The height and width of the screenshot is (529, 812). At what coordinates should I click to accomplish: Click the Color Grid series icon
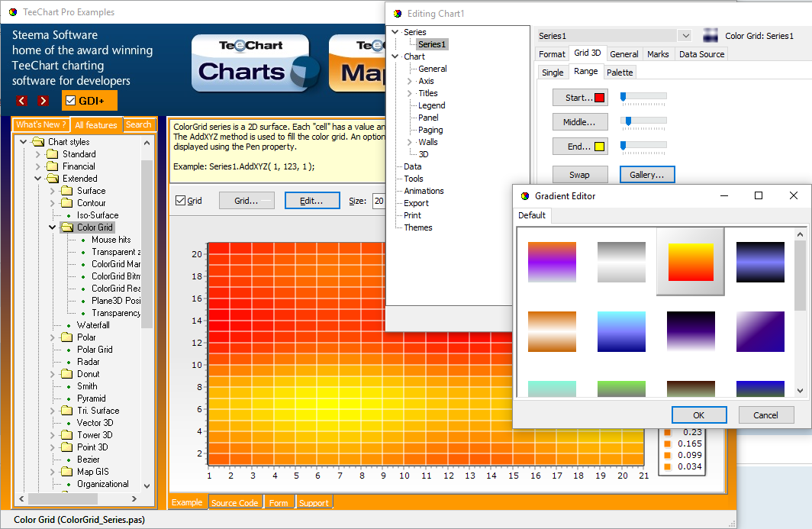click(710, 36)
